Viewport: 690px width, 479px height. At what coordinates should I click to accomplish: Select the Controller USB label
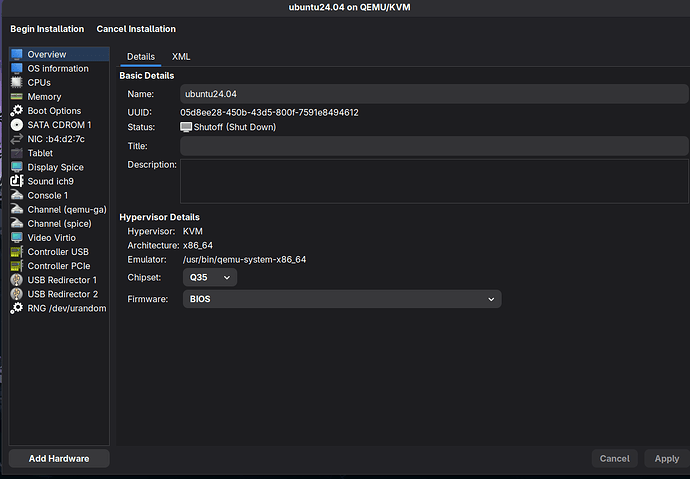[x=58, y=252]
